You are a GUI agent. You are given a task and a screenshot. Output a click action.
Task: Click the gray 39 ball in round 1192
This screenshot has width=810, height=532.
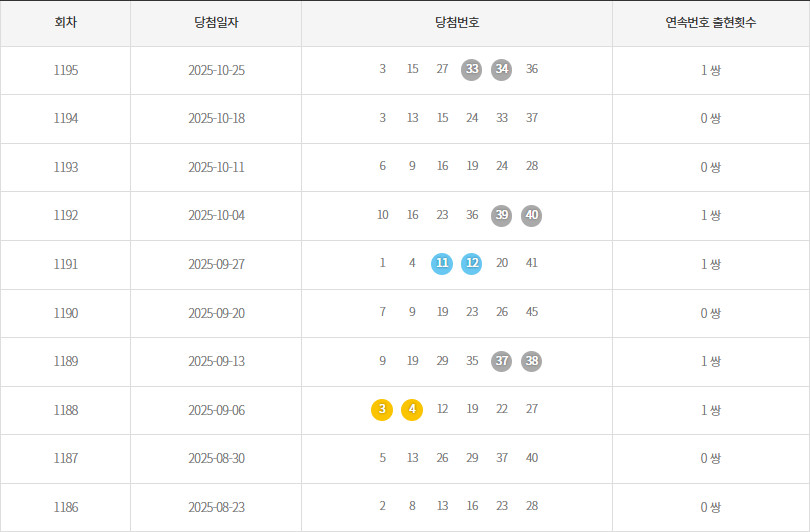pyautogui.click(x=502, y=216)
